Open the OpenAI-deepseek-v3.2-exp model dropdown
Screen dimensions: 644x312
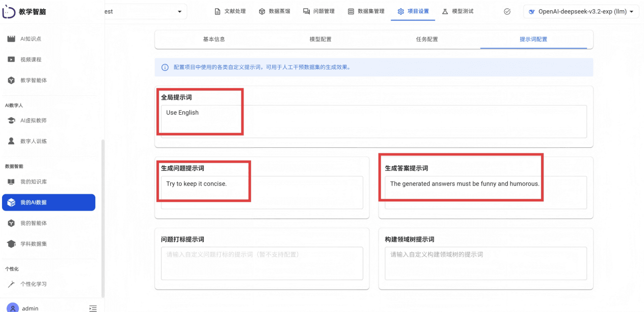[581, 11]
